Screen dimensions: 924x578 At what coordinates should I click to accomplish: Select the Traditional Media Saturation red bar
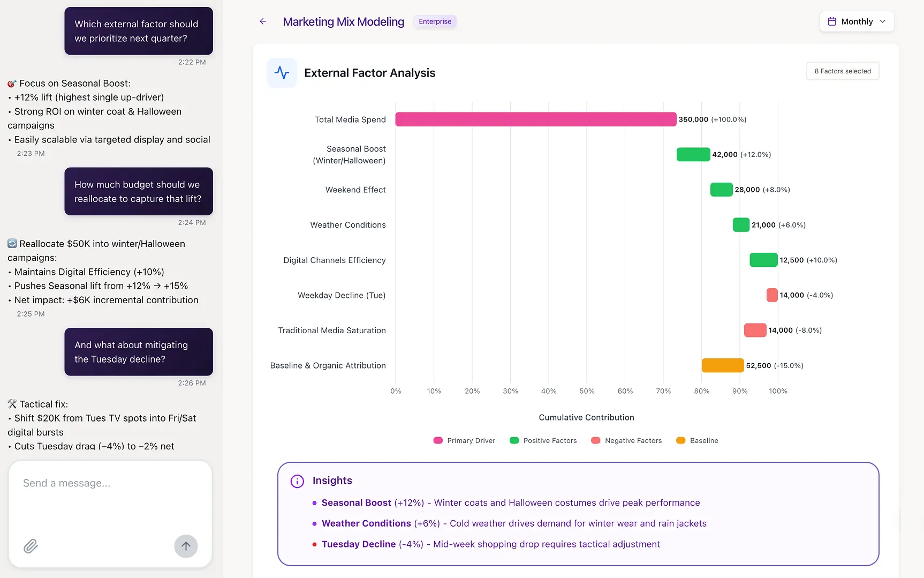[755, 331]
